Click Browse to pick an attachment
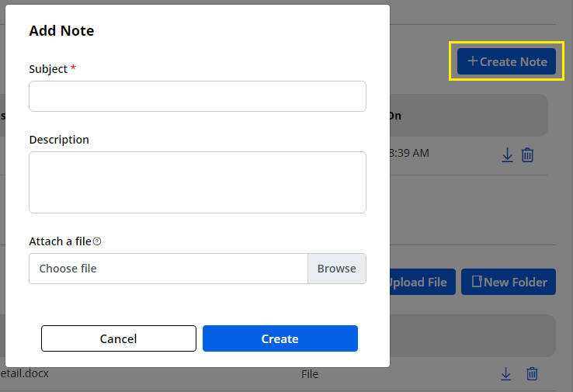The image size is (573, 392). [336, 269]
